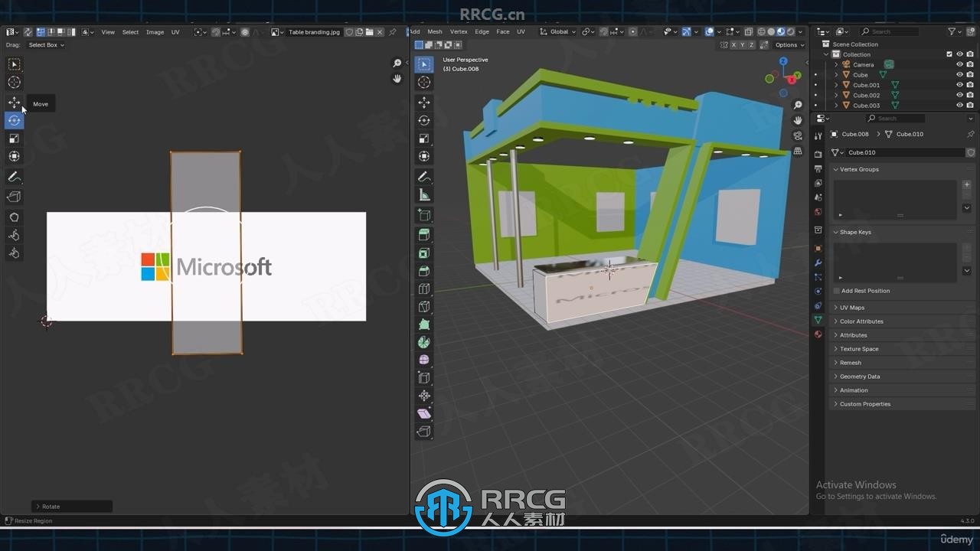The image size is (980, 551).
Task: Open the Select menu in UV editor
Action: click(131, 32)
